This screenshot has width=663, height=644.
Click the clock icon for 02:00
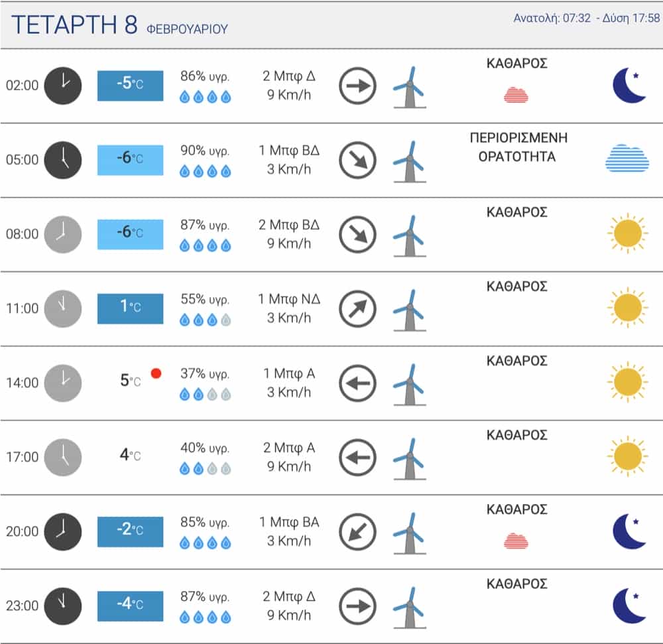coord(62,86)
